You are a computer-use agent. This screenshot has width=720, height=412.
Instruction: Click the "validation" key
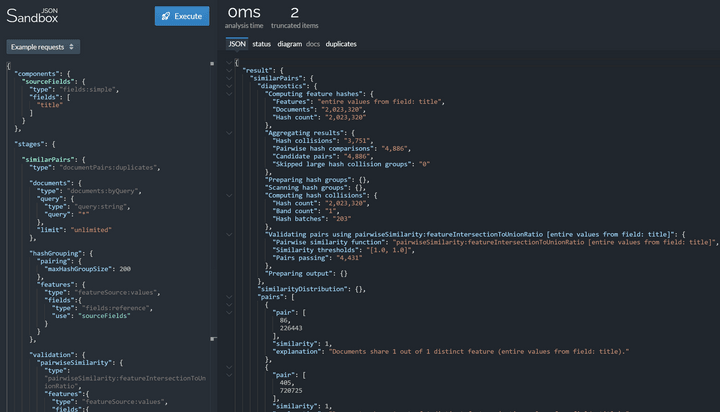click(x=51, y=355)
